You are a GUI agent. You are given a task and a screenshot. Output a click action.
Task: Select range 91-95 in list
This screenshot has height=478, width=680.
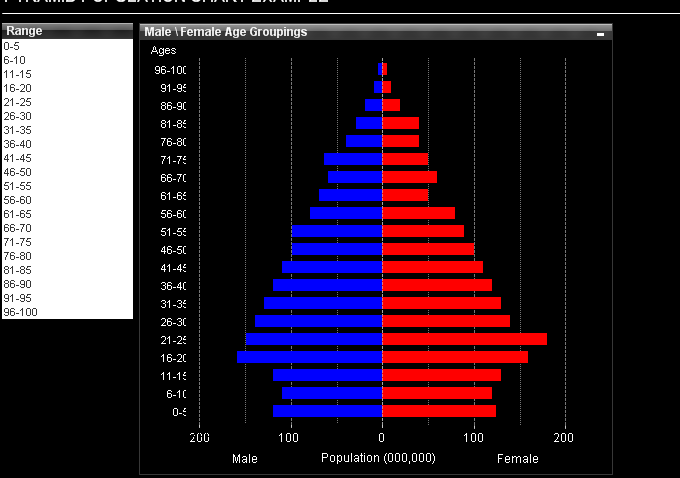point(67,298)
